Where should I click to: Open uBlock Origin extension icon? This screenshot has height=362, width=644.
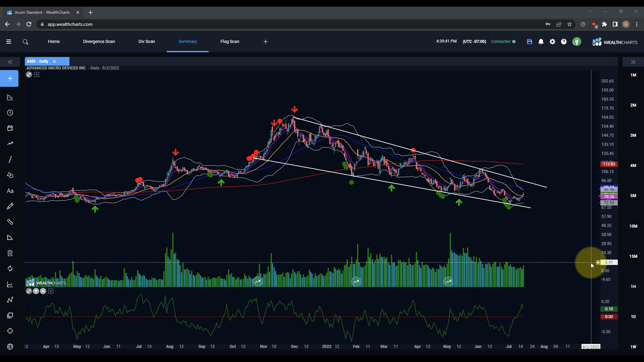(594, 24)
